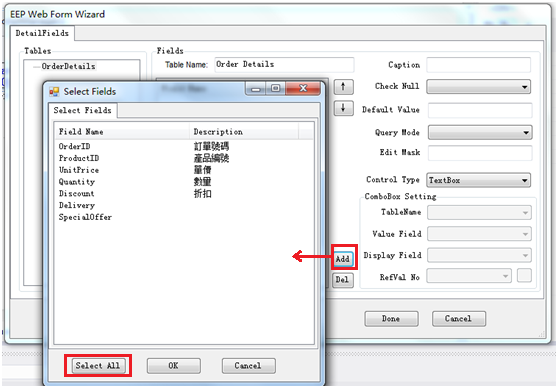Viewport: 558px width, 388px height.
Task: Select the Quantity field row
Action: coord(184,182)
